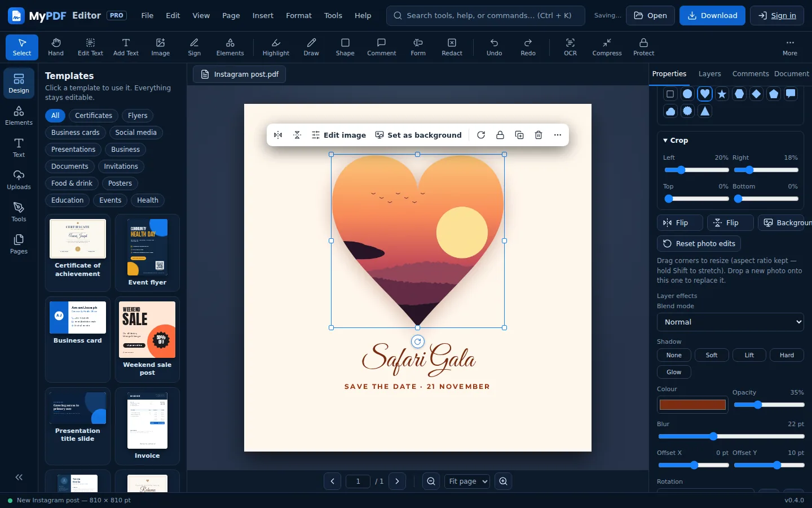Open the More tools menu
This screenshot has width=812, height=508.
pos(790,47)
